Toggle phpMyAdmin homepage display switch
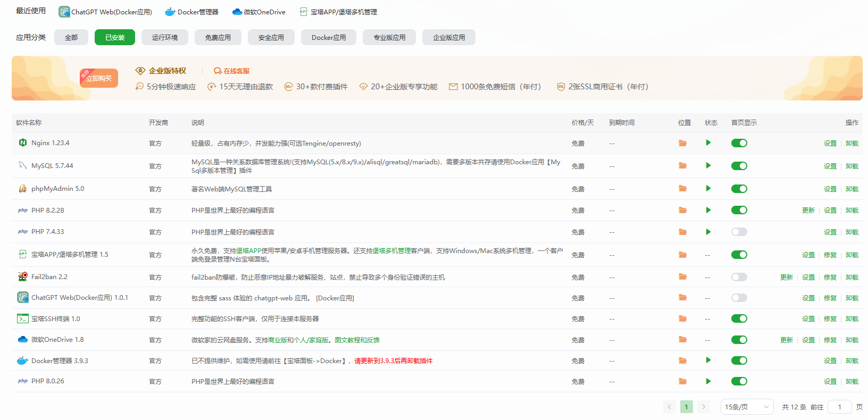 tap(739, 189)
